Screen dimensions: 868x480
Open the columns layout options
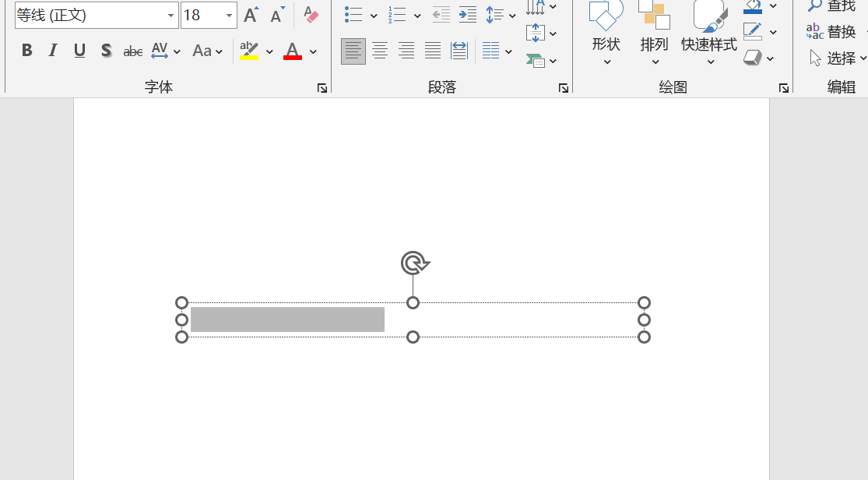click(x=497, y=51)
